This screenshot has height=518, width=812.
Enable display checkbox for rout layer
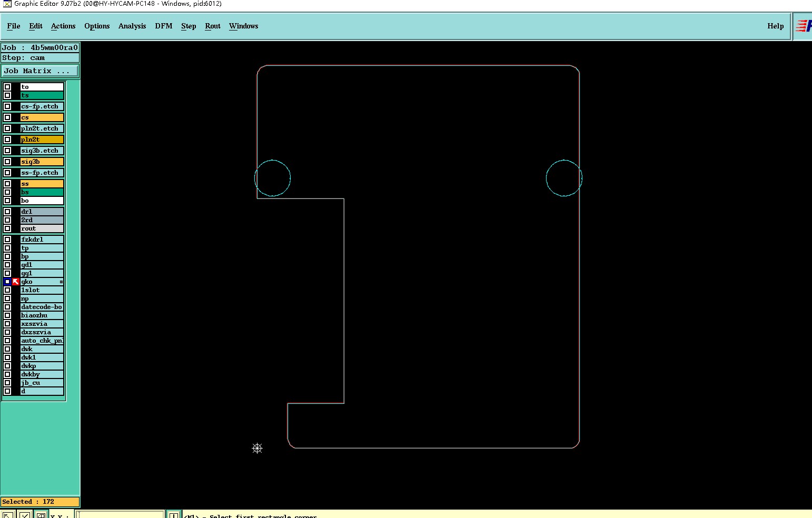[x=7, y=228]
